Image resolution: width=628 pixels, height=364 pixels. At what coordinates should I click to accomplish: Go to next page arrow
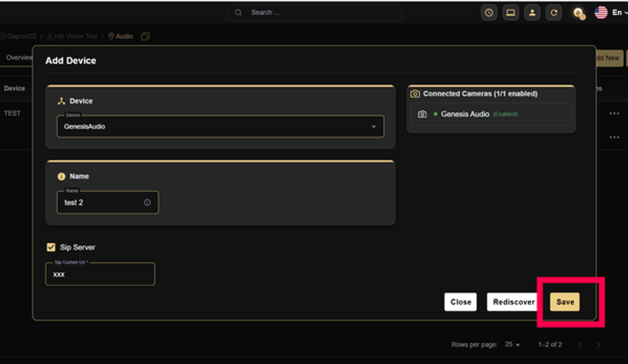[598, 344]
